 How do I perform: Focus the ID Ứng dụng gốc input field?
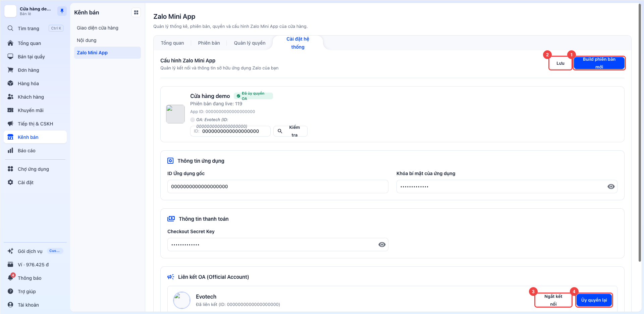click(x=278, y=187)
